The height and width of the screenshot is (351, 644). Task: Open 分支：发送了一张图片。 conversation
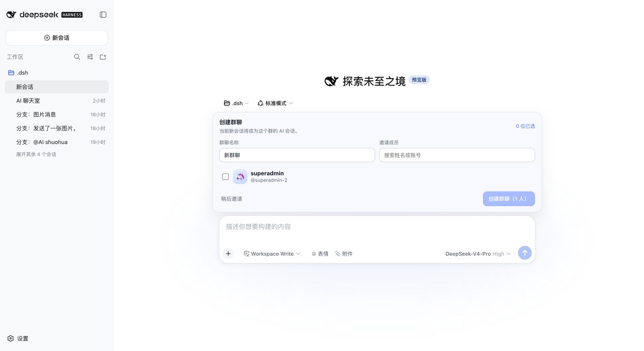(57, 128)
